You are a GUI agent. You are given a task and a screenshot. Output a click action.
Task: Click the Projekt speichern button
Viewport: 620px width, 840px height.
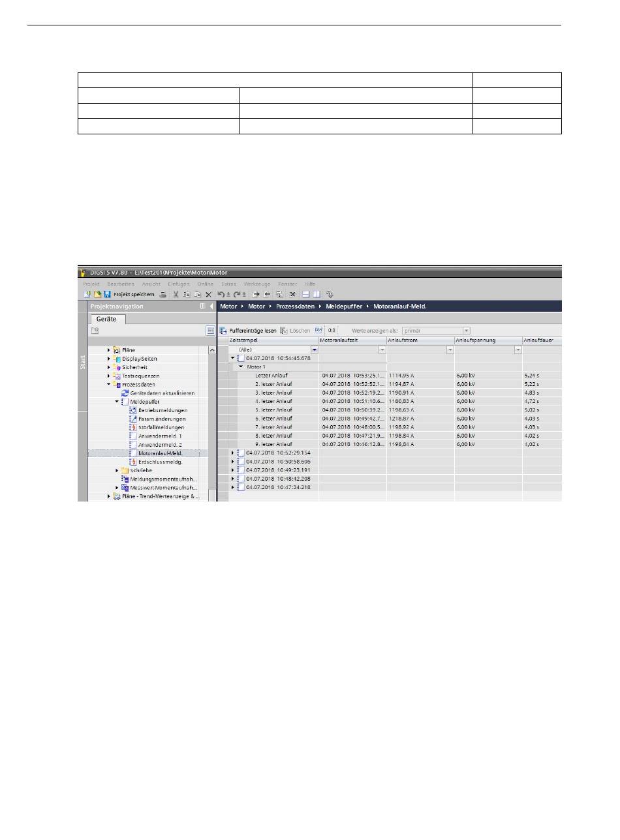(x=134, y=294)
